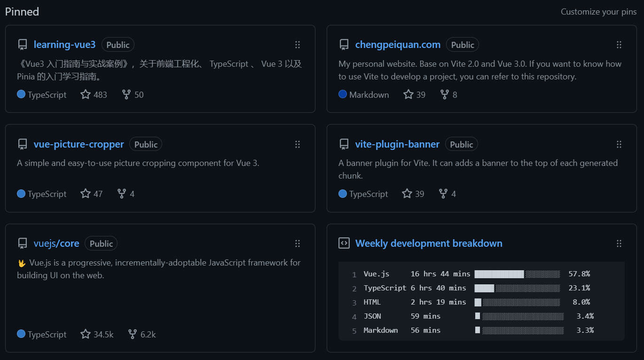The height and width of the screenshot is (360, 644).
Task: Click the drag handle on vuejs/core card
Action: (297, 243)
